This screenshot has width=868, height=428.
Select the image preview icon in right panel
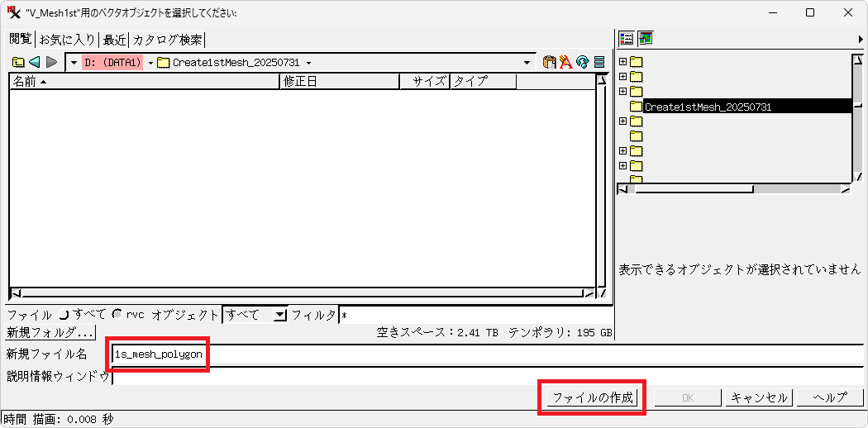(x=646, y=38)
